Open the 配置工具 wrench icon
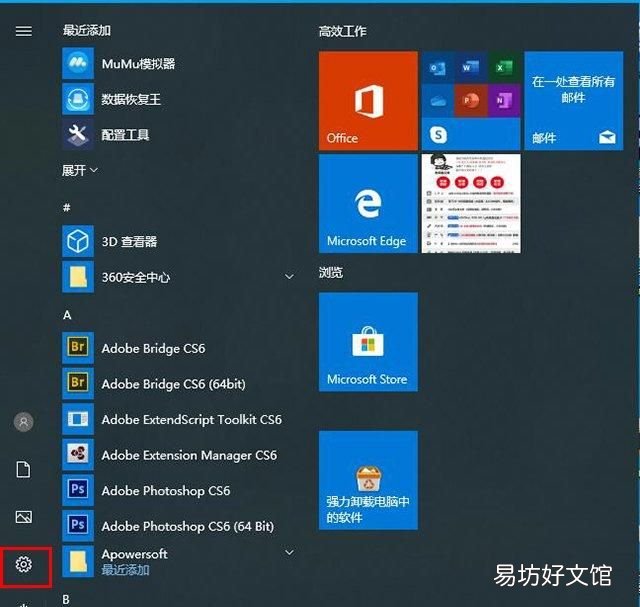640x607 pixels. tap(78, 135)
